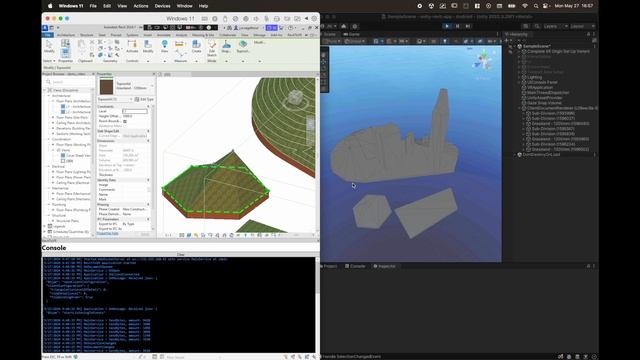
Task: Collapse the Phasing section in Properties
Action: 148,204
